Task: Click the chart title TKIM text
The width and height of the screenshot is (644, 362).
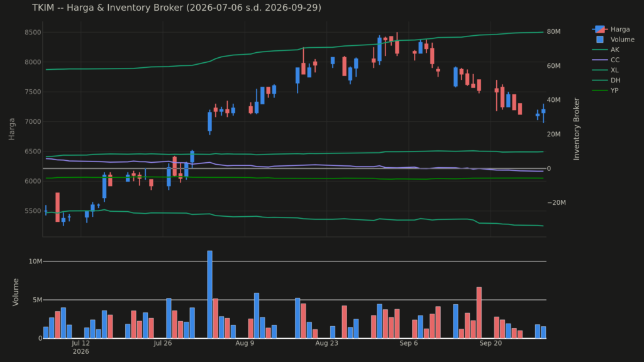Action: [x=177, y=8]
